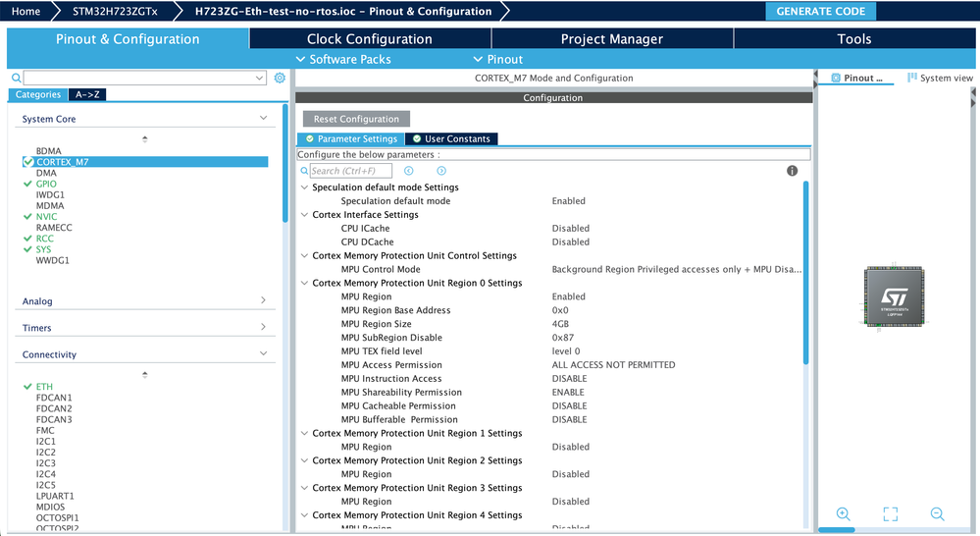Fit the chip pinout to the view

pos(890,514)
